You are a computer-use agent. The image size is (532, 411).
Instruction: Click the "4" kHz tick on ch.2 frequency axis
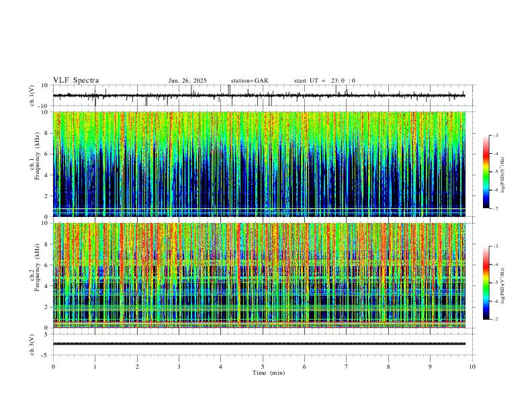[x=47, y=286]
